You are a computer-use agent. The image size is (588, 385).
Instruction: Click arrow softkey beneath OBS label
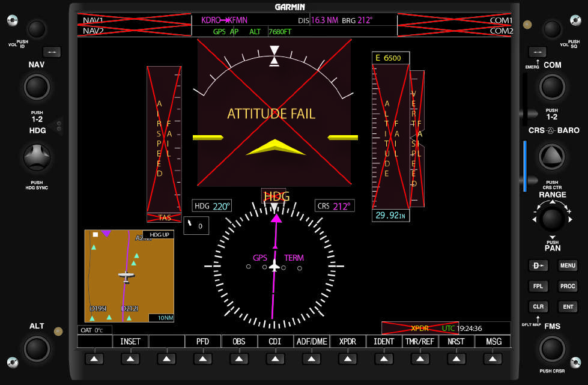pyautogui.click(x=239, y=359)
